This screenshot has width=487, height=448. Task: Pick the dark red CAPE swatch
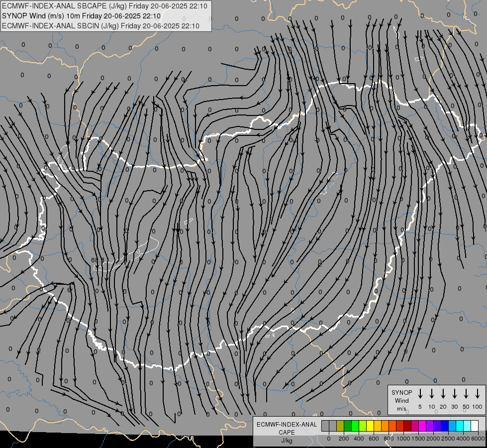click(407, 426)
